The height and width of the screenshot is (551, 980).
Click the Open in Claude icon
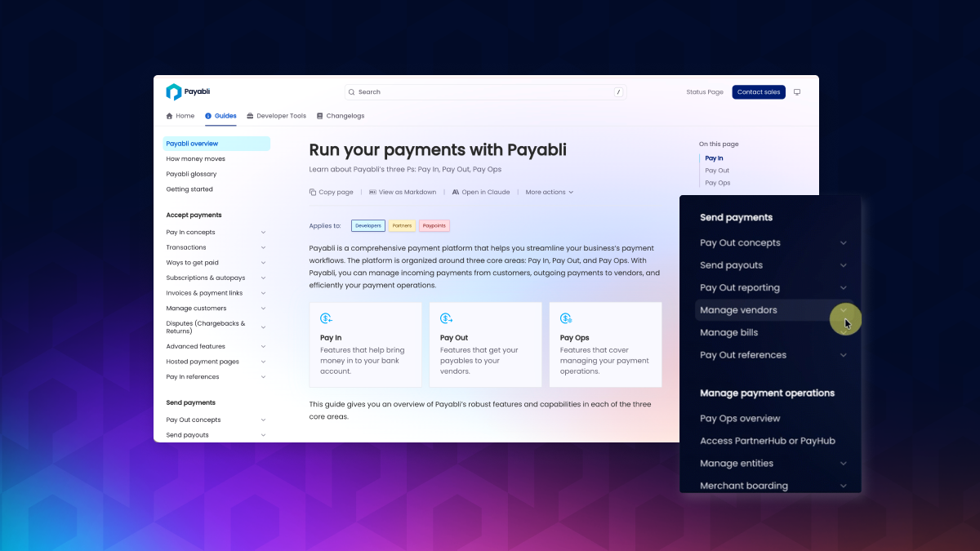pos(456,193)
